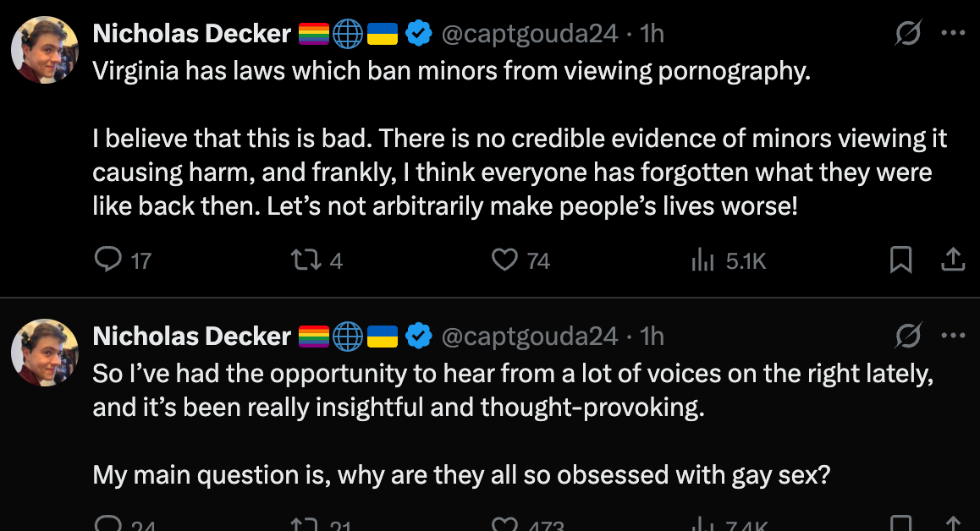
Task: Like the tweet with 74 likes
Action: click(x=504, y=260)
